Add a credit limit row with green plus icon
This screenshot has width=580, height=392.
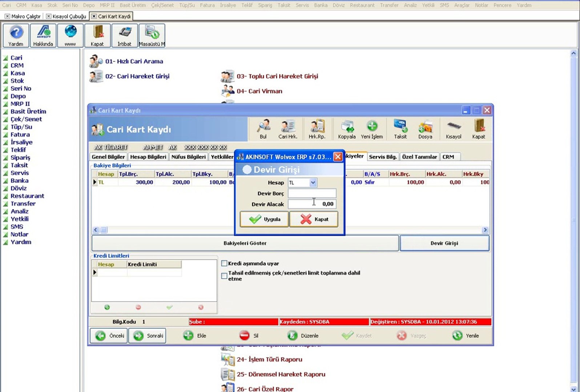click(107, 307)
